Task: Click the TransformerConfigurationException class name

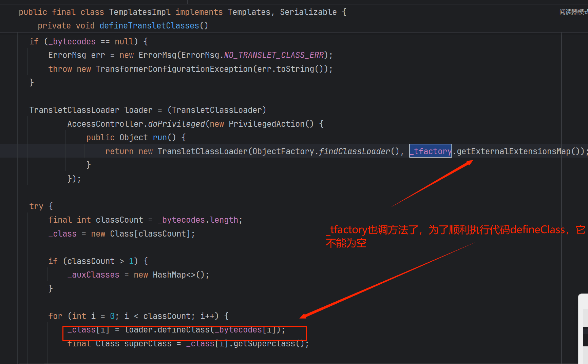Action: pos(174,69)
